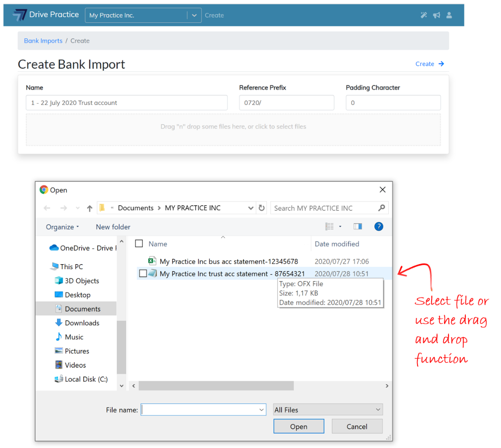
Task: Click the Open button
Action: (298, 427)
